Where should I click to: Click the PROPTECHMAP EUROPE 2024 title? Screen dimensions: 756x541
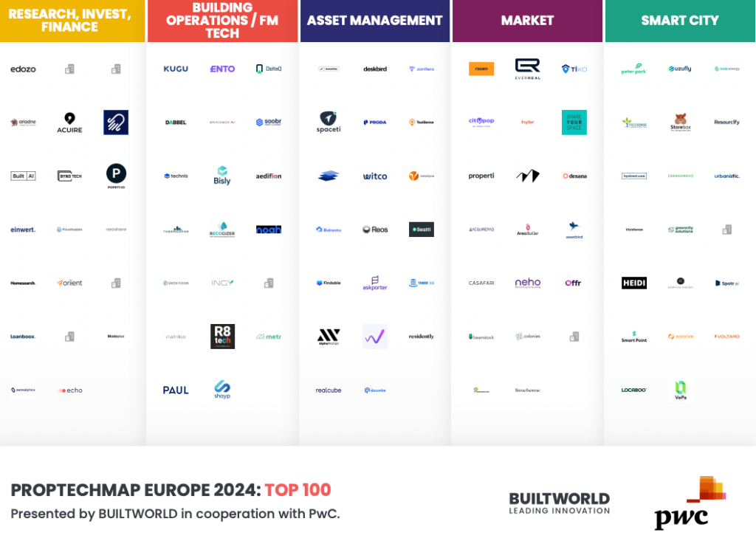pos(171,490)
